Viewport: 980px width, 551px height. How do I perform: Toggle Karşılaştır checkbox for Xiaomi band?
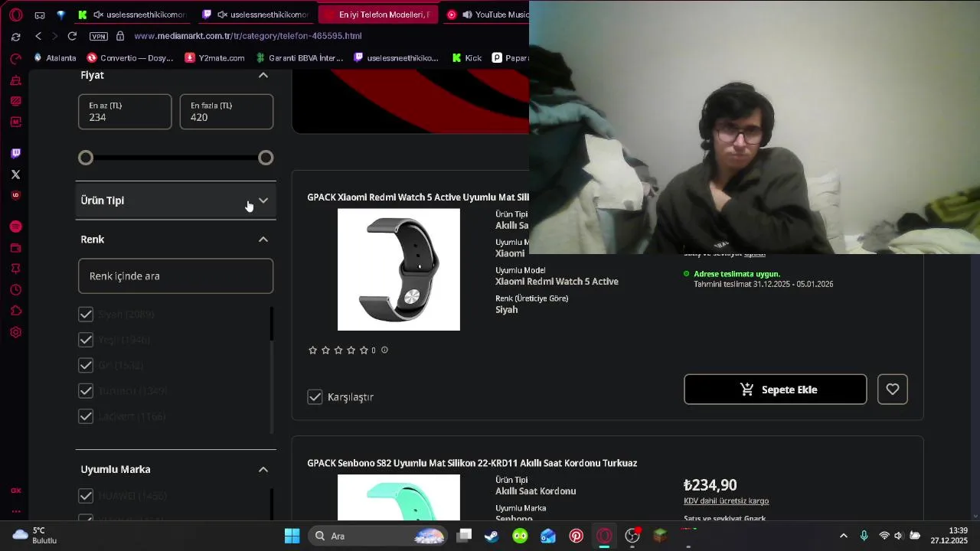pyautogui.click(x=315, y=396)
